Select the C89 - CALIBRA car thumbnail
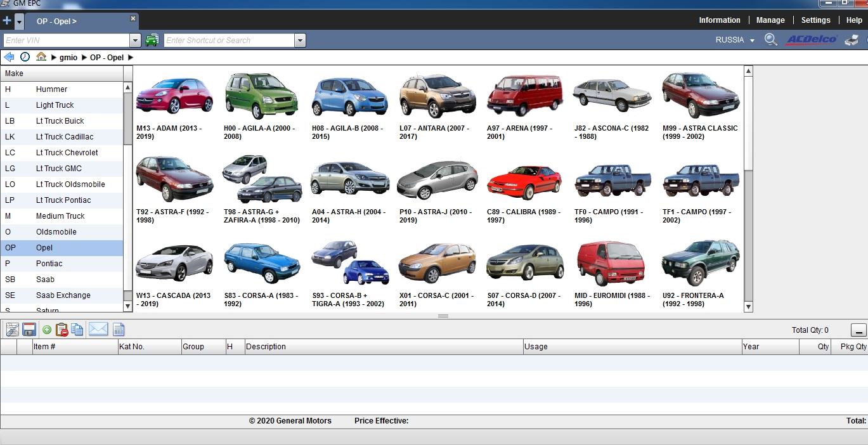The image size is (868, 445). tap(524, 181)
